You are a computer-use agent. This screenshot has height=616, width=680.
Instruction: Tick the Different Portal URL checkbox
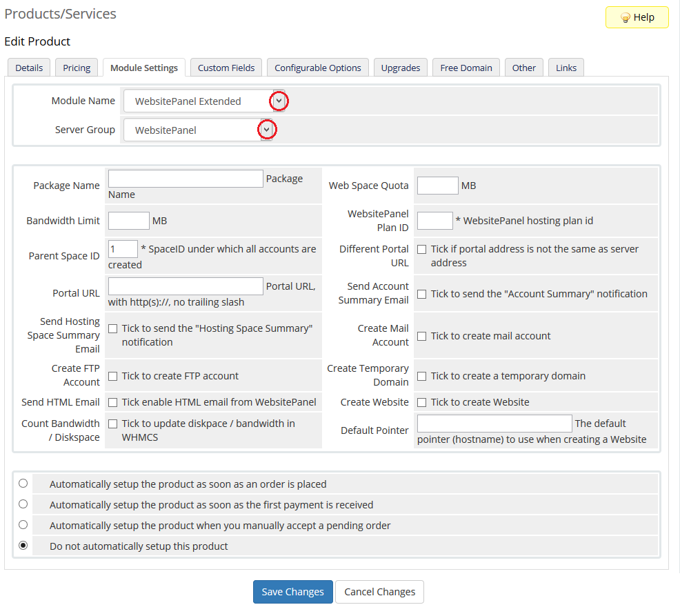pyautogui.click(x=421, y=250)
